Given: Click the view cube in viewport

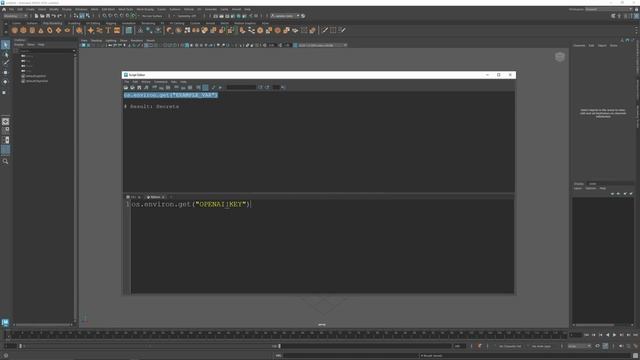Looking at the screenshot, I should (x=560, y=57).
